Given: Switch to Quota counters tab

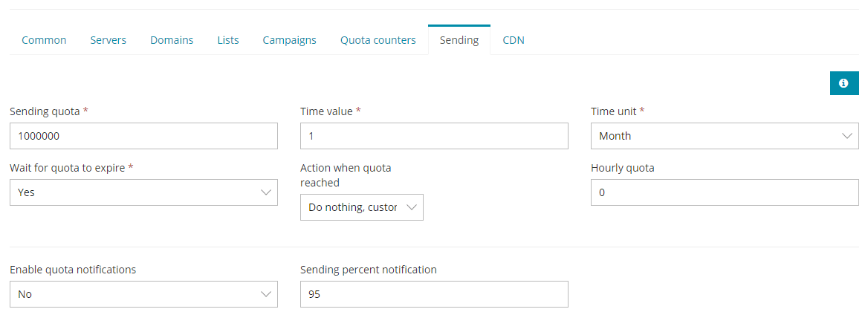Looking at the screenshot, I should (x=378, y=40).
